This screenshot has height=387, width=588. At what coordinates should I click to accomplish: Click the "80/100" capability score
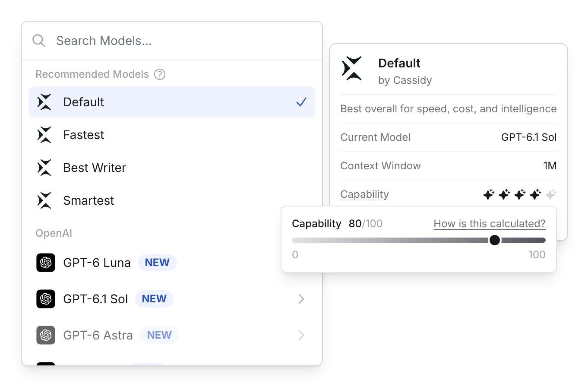(x=366, y=224)
